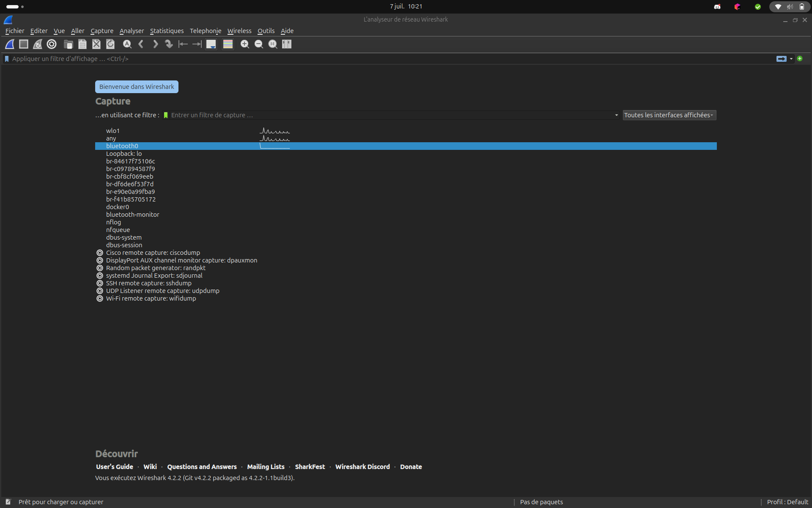Open the Capture menu
Screen dimensions: 812x508
point(102,31)
